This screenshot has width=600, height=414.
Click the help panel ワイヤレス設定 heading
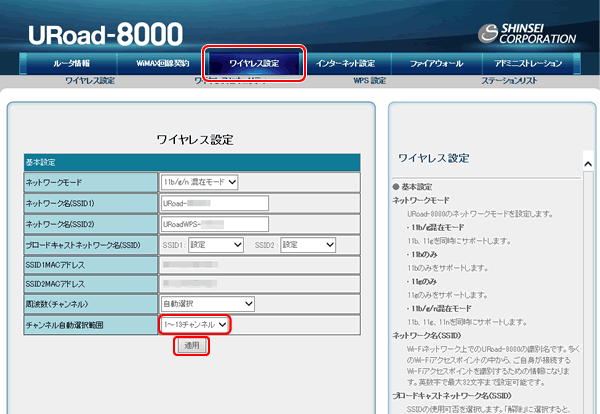coord(434,158)
